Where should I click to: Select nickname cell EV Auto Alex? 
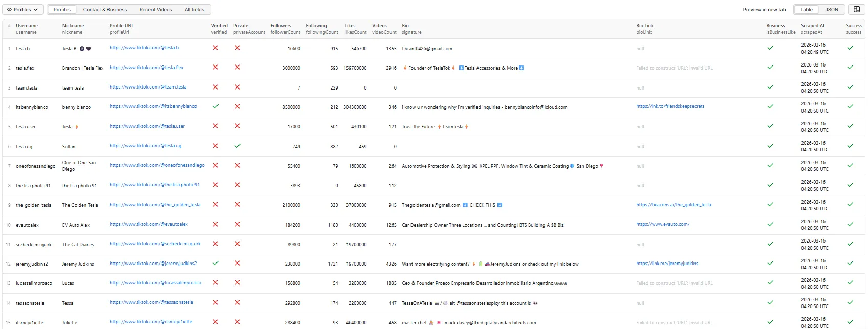[76, 225]
